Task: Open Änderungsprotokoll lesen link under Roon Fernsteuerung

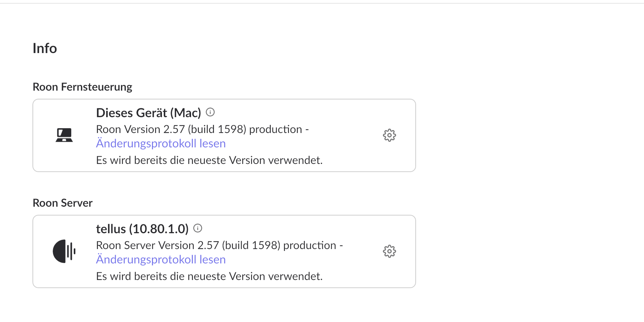Action: 161,143
